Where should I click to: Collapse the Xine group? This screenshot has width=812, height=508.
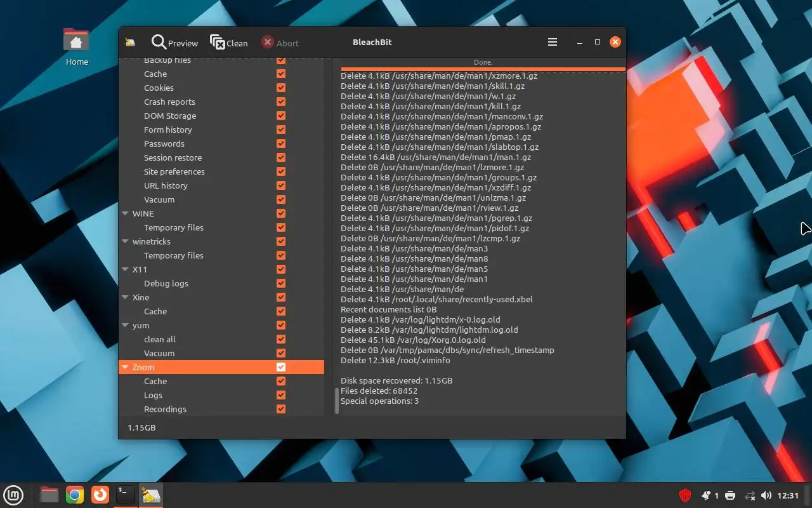tap(126, 298)
